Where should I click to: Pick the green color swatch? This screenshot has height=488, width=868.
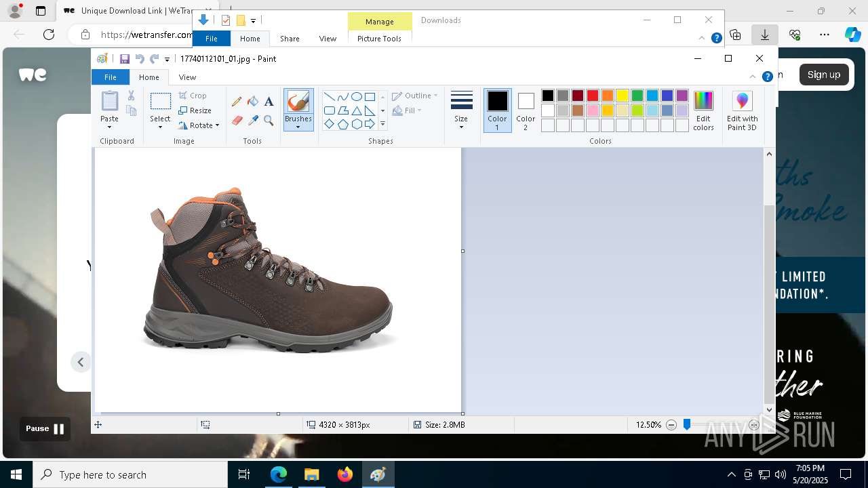(x=637, y=96)
